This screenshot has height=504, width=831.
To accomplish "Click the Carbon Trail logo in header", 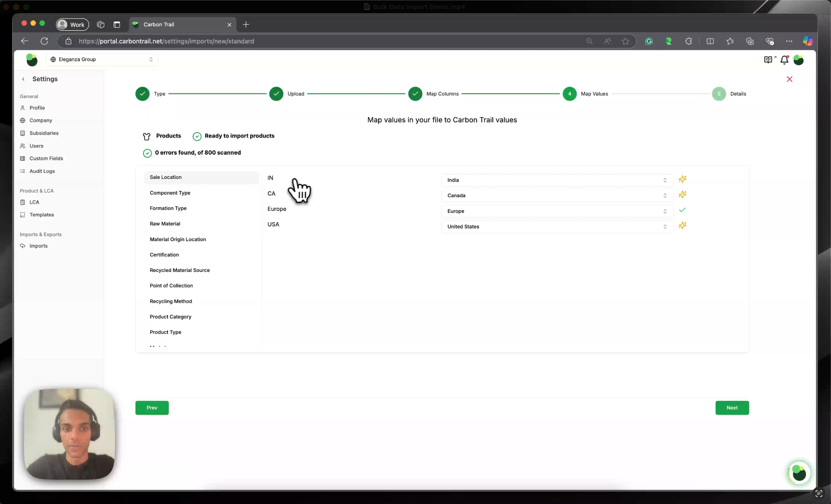I will [x=32, y=60].
